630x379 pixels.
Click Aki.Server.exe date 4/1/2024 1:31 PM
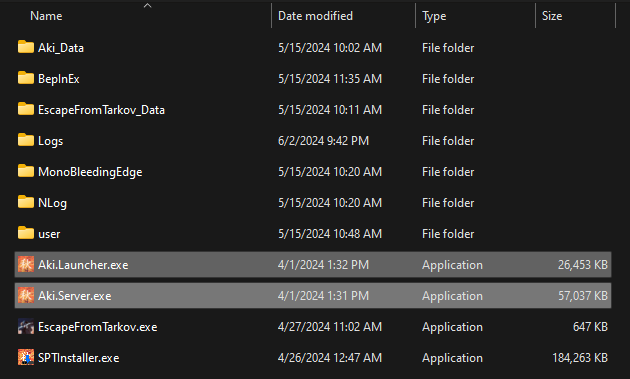(x=323, y=296)
